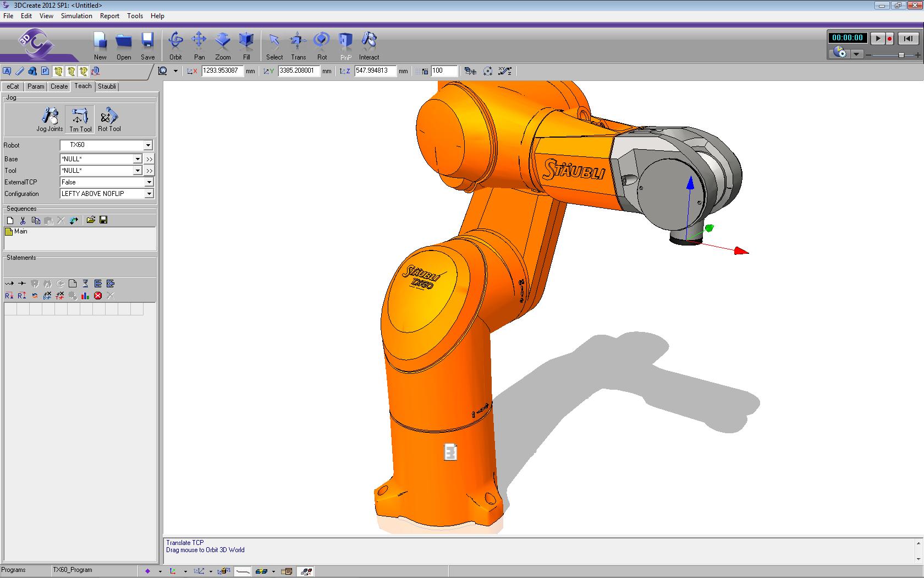Click the ruler measure icon
Viewport: 924px width, 578px height.
[20, 71]
